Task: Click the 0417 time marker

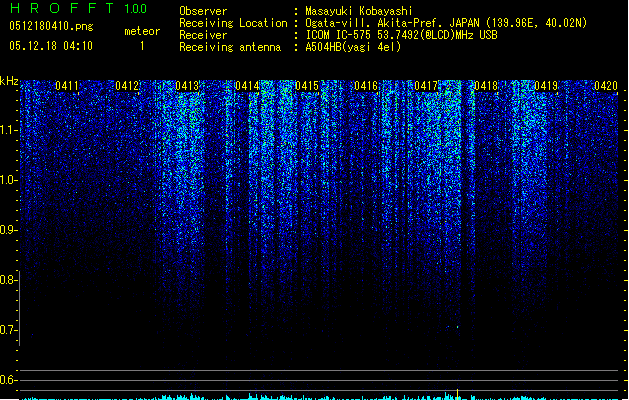Action: (x=426, y=86)
